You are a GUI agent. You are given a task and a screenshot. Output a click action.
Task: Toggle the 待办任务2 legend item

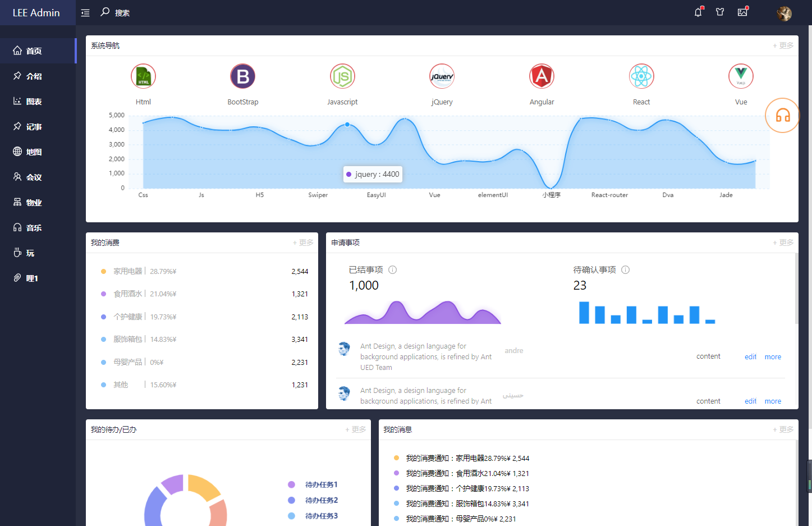313,500
